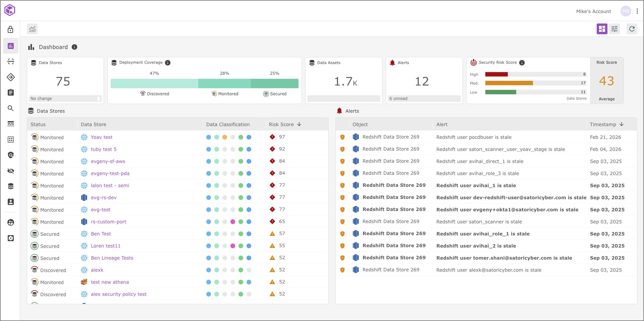
Task: Click the Discovered segment of coverage bar
Action: (154, 84)
